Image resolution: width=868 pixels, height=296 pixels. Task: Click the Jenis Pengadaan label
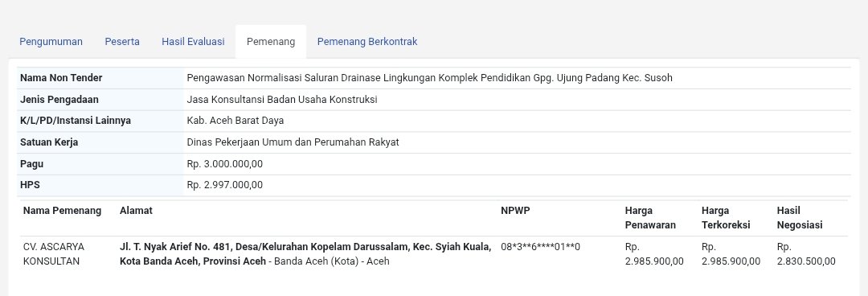59,100
